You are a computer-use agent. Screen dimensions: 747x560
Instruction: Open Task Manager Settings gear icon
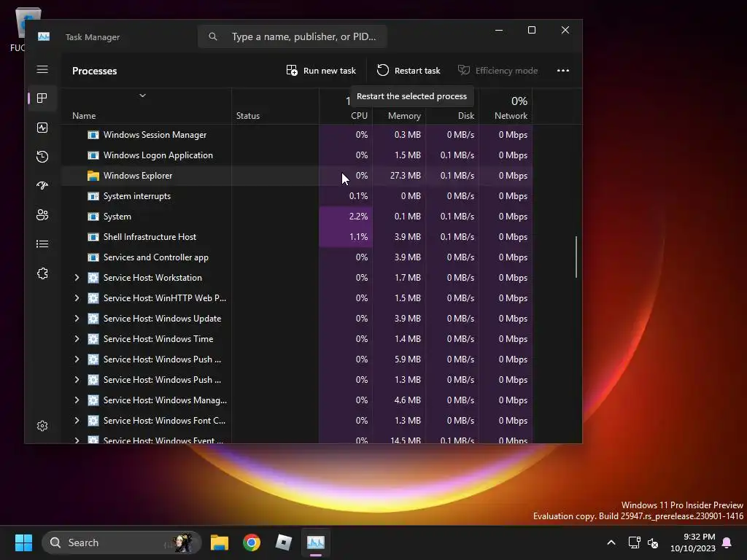[x=42, y=426]
